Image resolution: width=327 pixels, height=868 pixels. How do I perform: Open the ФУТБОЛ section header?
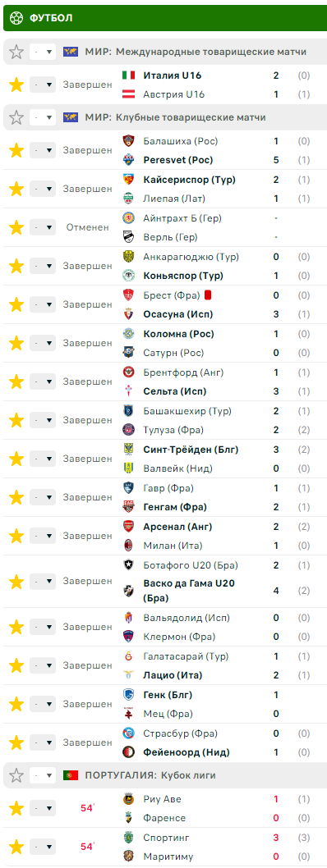[x=165, y=18]
